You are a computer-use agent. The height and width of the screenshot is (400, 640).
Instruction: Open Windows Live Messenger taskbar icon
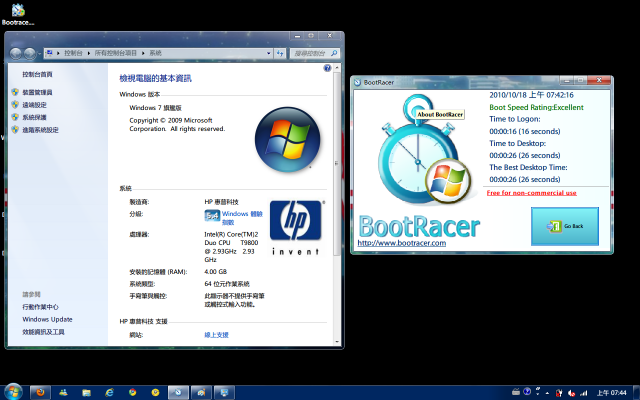pyautogui.click(x=63, y=393)
